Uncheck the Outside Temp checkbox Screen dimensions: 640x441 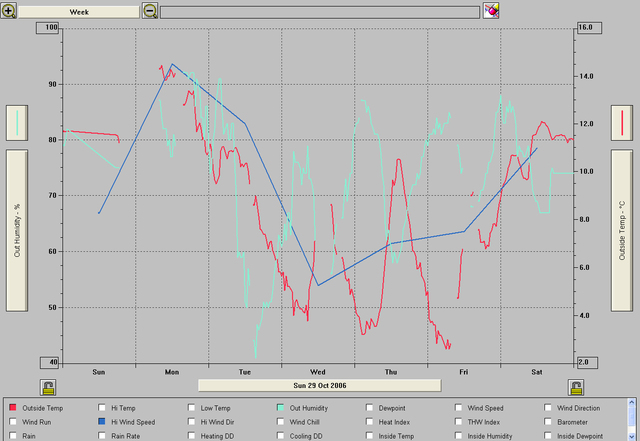pos(13,408)
